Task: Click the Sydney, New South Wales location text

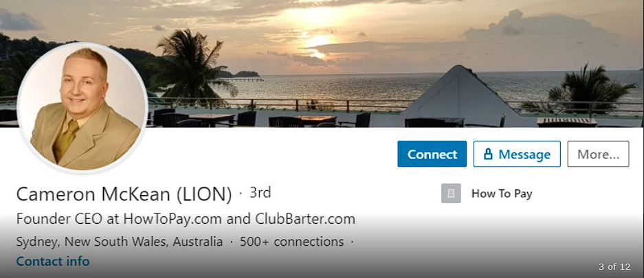Action: click(120, 242)
